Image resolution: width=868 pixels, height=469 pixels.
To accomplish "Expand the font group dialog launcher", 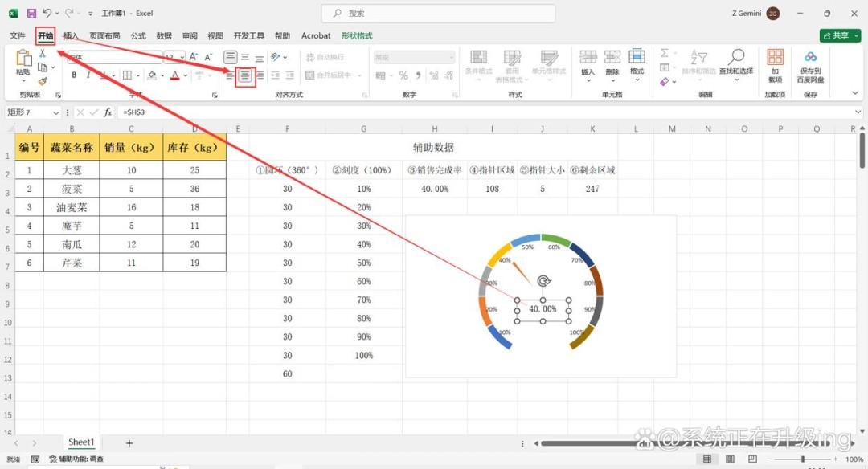I will coord(215,95).
